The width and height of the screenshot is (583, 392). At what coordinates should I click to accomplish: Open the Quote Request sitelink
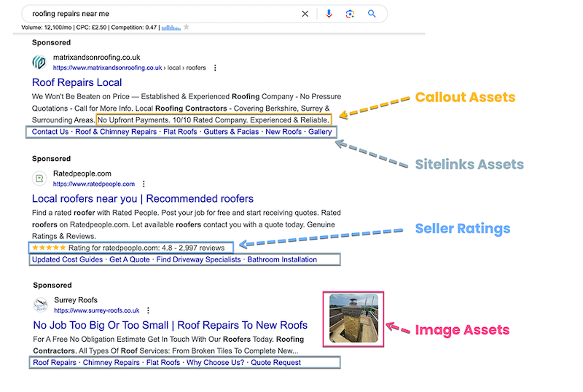click(x=276, y=363)
